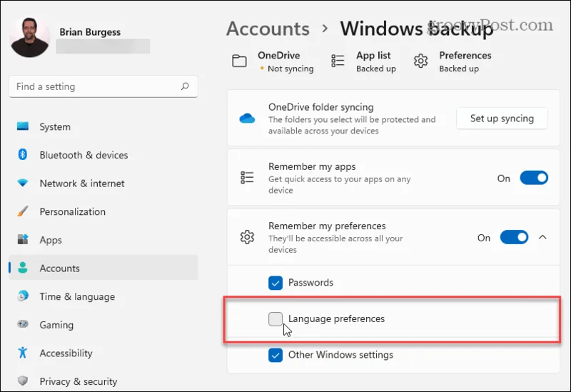Click the OneDrive folder status icon
Screen dimensions: 571x392
tap(239, 61)
